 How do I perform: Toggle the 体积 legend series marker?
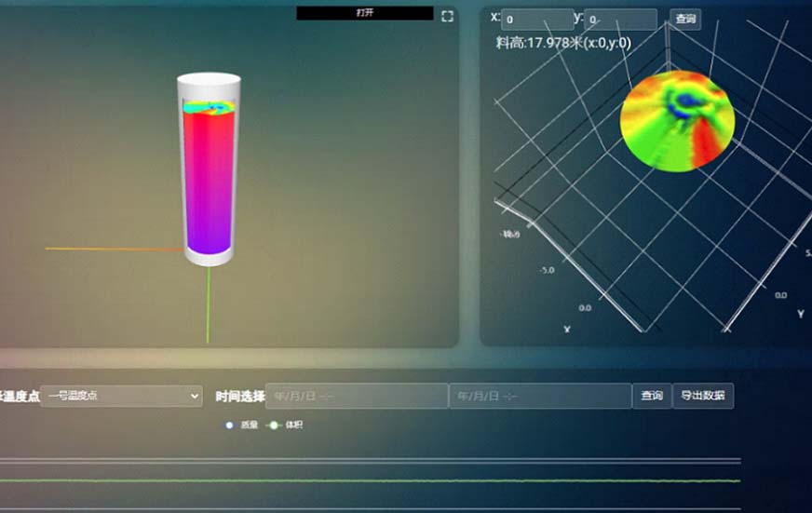pyautogui.click(x=273, y=425)
